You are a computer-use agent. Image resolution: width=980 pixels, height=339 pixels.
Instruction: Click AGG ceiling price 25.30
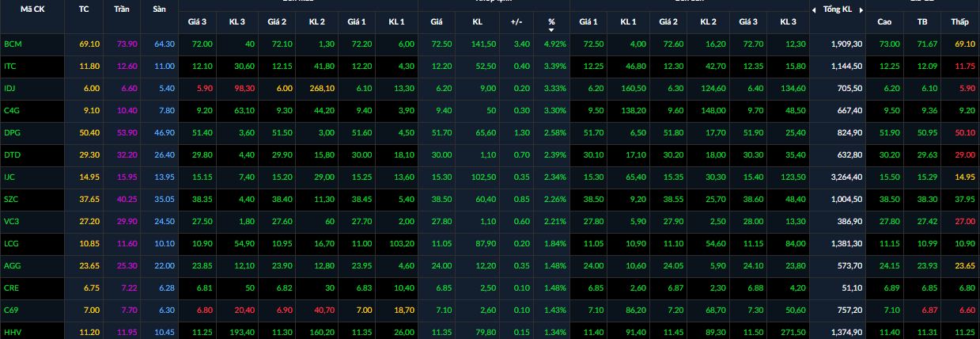coord(127,265)
